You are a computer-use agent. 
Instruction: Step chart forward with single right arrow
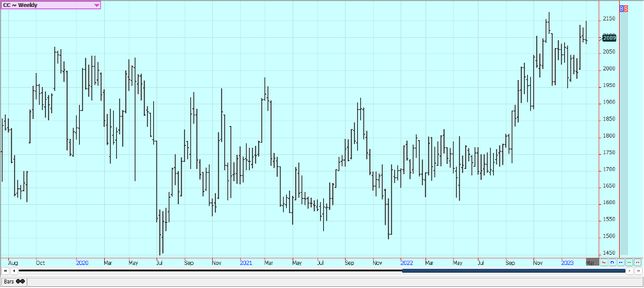click(630, 271)
